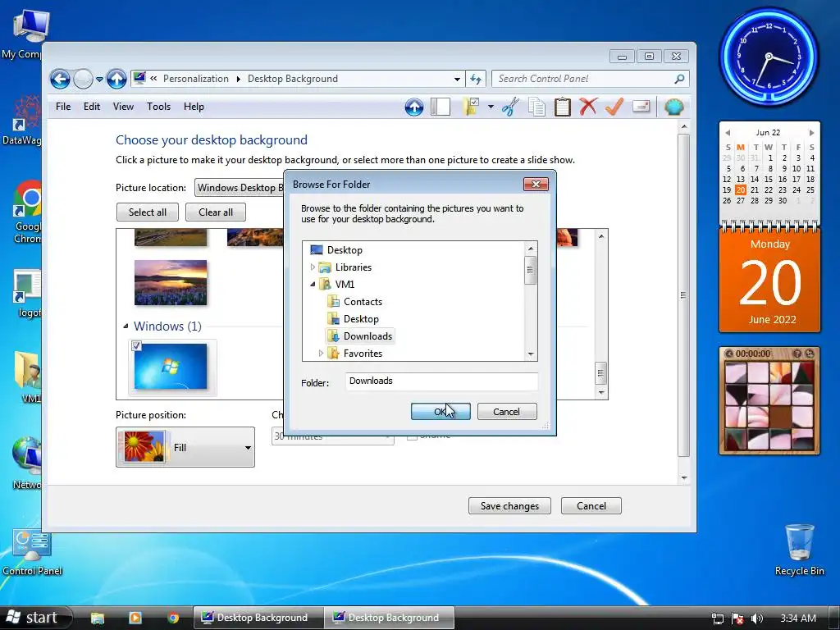Open the Tools menu

158,107
